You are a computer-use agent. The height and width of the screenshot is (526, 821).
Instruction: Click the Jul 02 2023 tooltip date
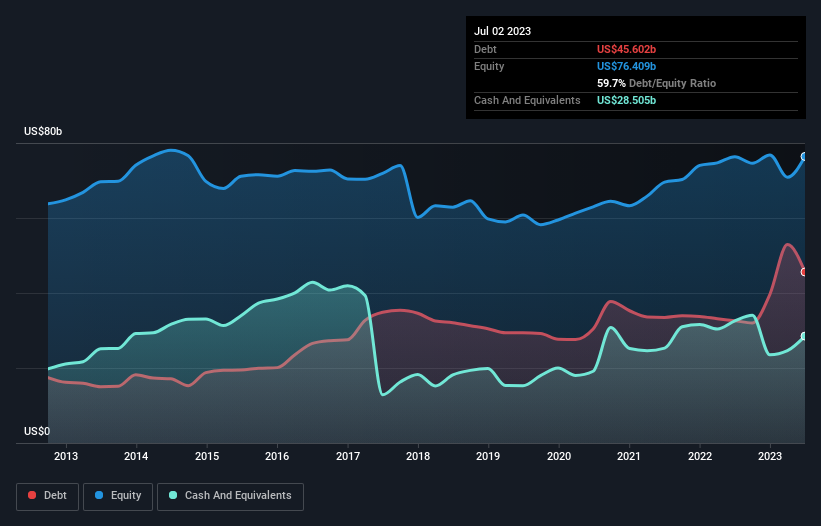point(502,31)
